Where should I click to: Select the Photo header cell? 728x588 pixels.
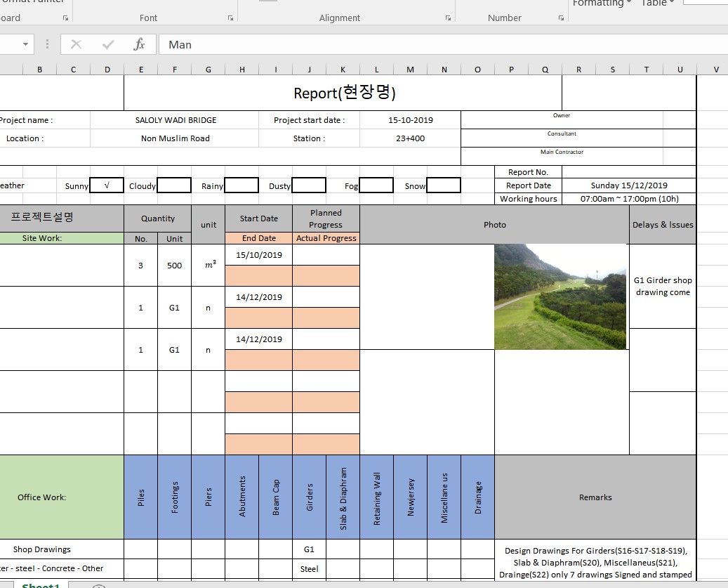pyautogui.click(x=494, y=225)
